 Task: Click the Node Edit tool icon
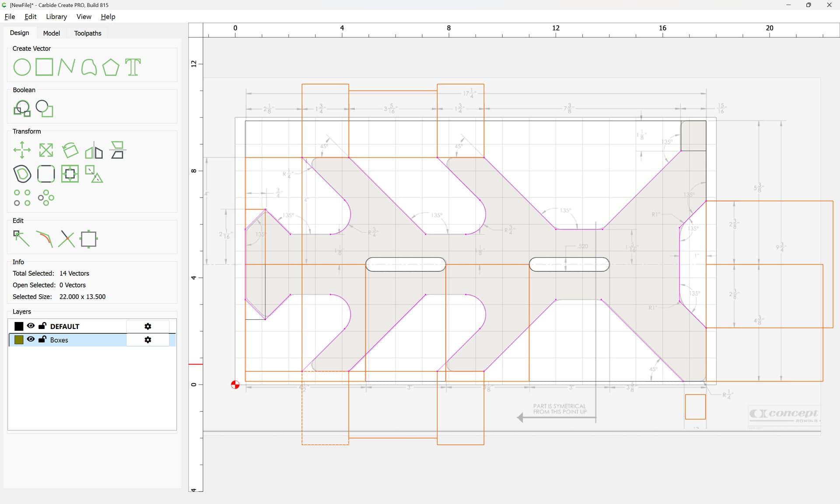(x=21, y=239)
